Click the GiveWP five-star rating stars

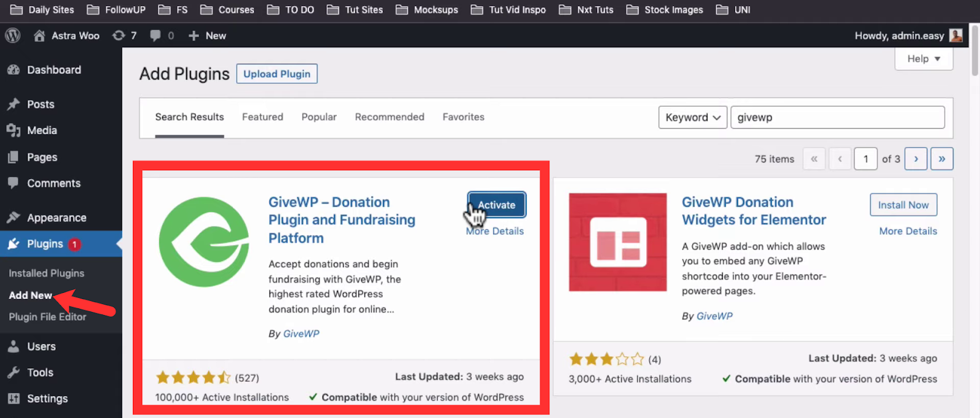click(x=193, y=378)
